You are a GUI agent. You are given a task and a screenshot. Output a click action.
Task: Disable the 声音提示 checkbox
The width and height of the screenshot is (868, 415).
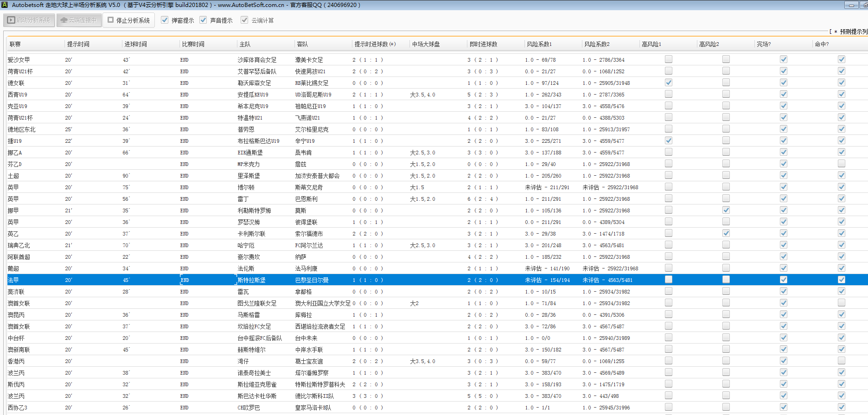point(203,20)
